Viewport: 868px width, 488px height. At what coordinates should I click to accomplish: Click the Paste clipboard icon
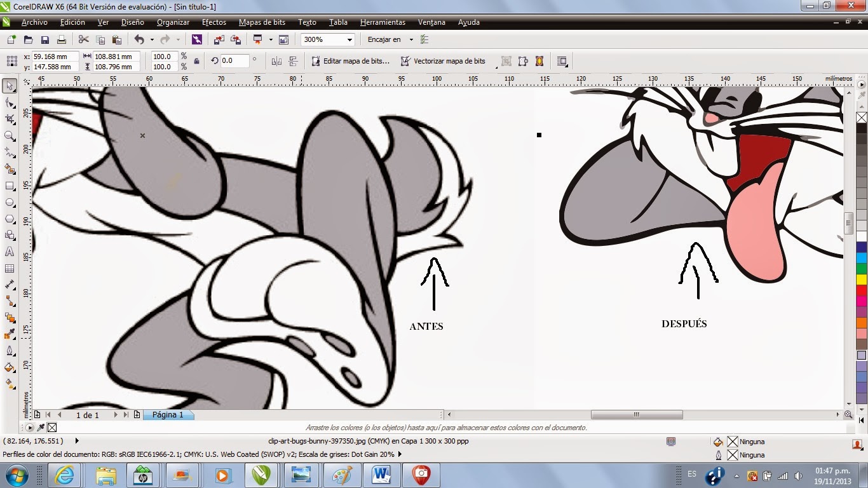pyautogui.click(x=117, y=39)
